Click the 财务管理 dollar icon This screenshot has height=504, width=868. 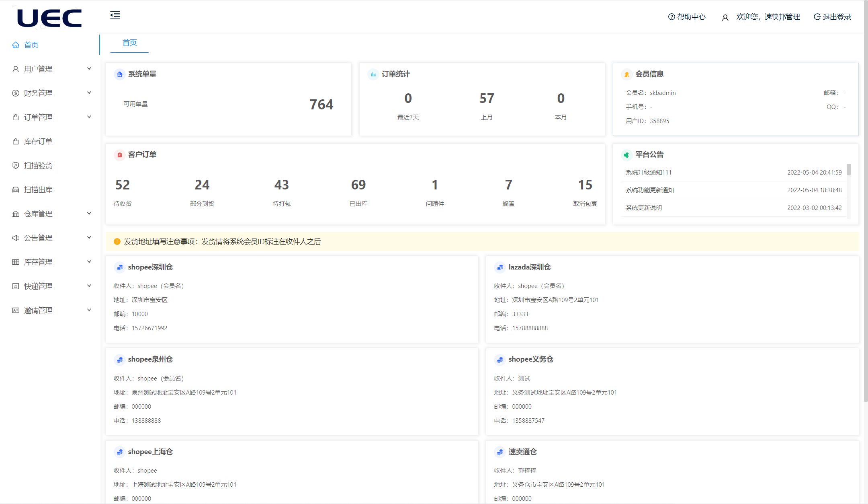coord(16,93)
